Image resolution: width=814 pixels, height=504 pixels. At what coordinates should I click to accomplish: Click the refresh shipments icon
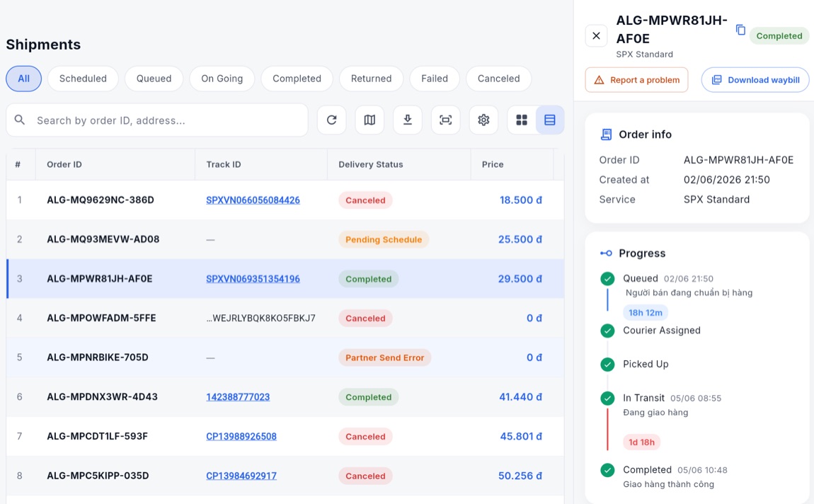(332, 120)
